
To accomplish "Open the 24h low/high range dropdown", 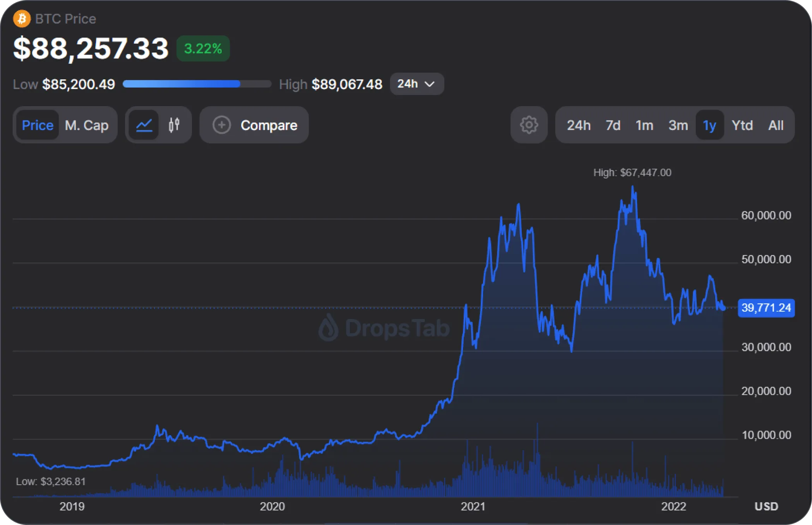I will tap(416, 84).
